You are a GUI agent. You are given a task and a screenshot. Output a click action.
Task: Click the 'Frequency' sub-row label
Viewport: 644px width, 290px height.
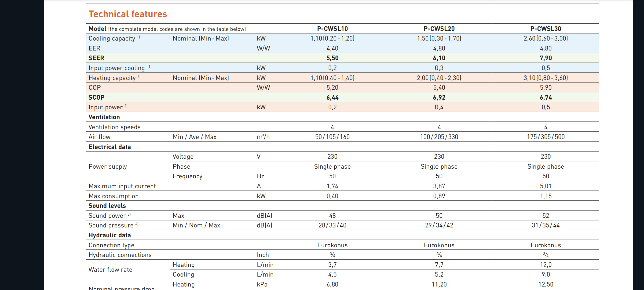188,176
